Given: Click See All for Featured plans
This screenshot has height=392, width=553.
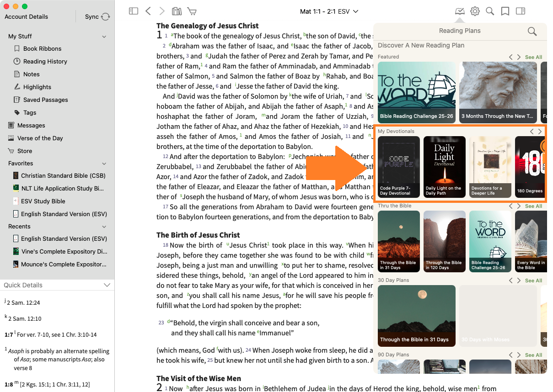Looking at the screenshot, I should (x=533, y=57).
